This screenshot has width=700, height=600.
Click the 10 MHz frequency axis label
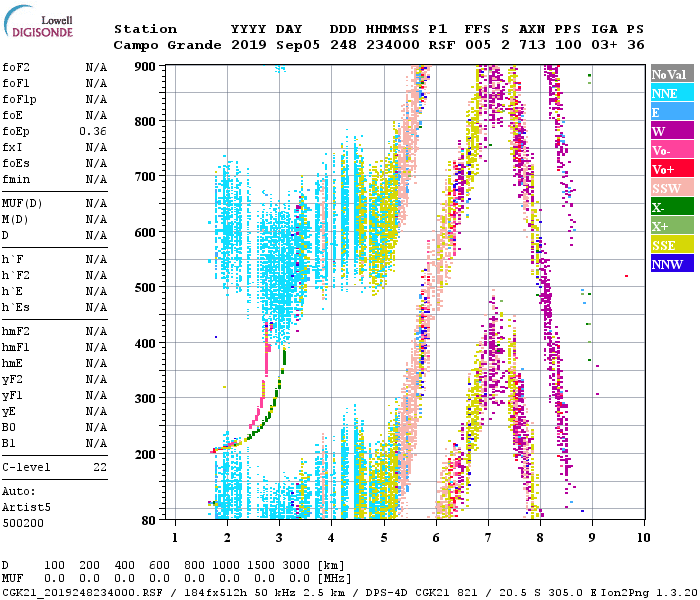tap(644, 538)
